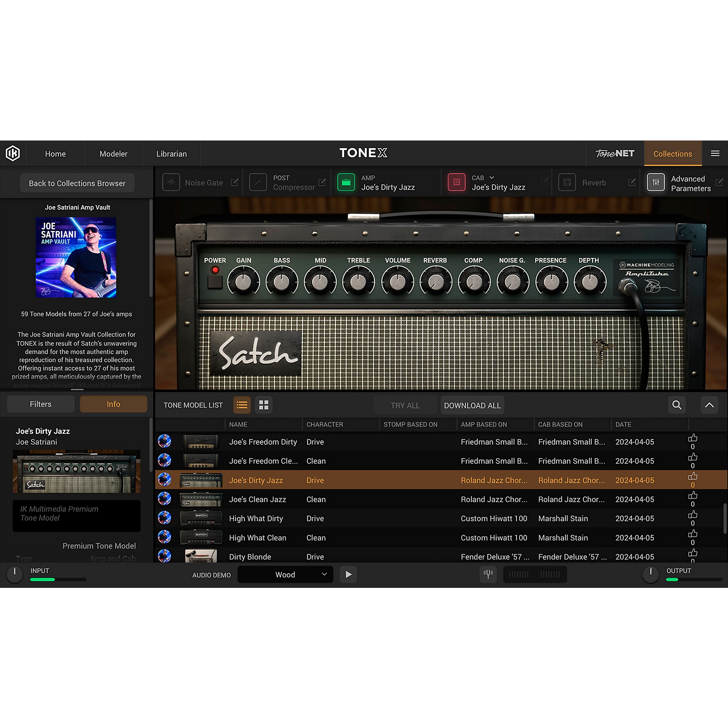
Task: Click the Joe's Freedom Dirty avatar icon
Action: [164, 441]
